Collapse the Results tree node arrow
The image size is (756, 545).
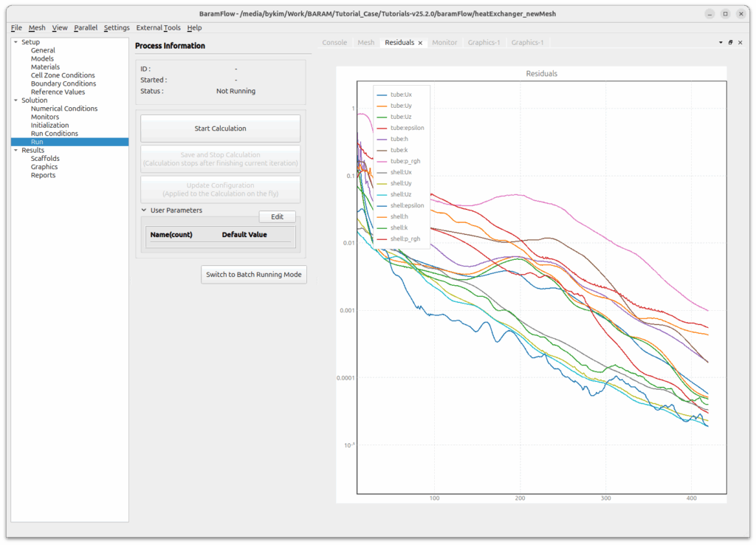(x=16, y=150)
